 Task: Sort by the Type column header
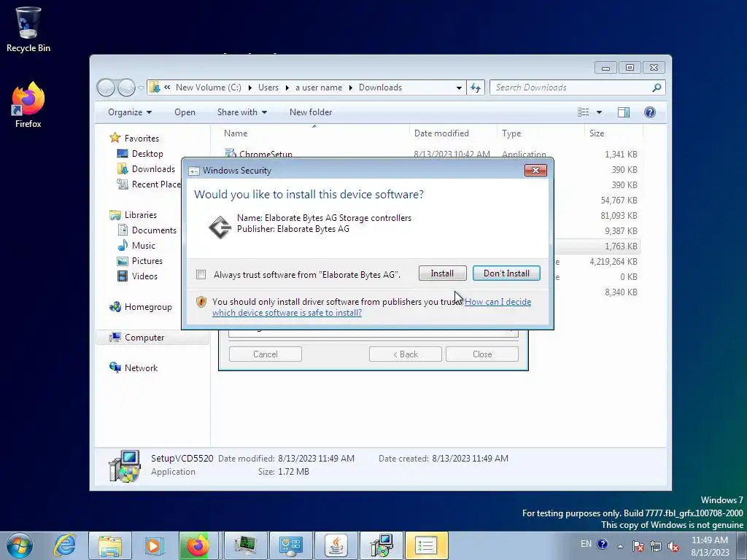pos(541,133)
